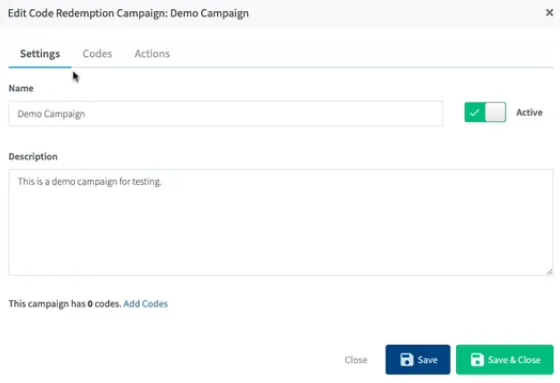Screen dimensions: 560x383
Task: Click the Name field label
Action: pos(21,88)
